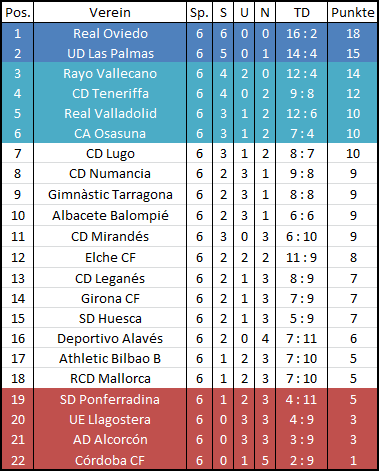Select Real Oviedo's 18 points cell
Viewport: 379px width, 471px height.
[353, 33]
